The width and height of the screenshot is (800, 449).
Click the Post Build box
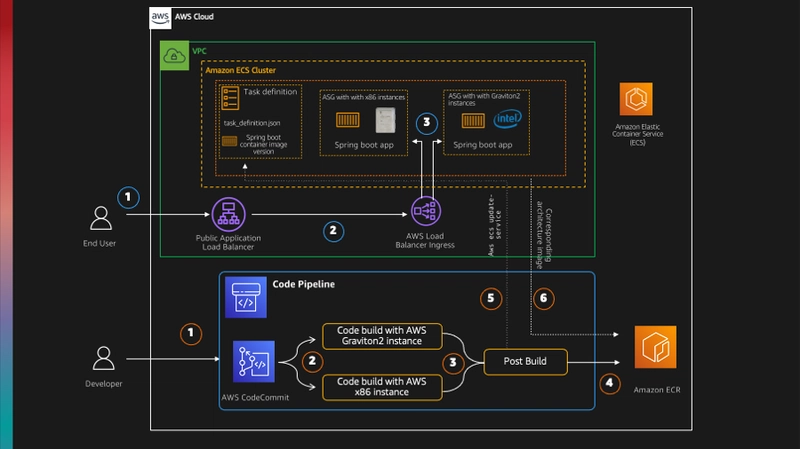(x=525, y=362)
